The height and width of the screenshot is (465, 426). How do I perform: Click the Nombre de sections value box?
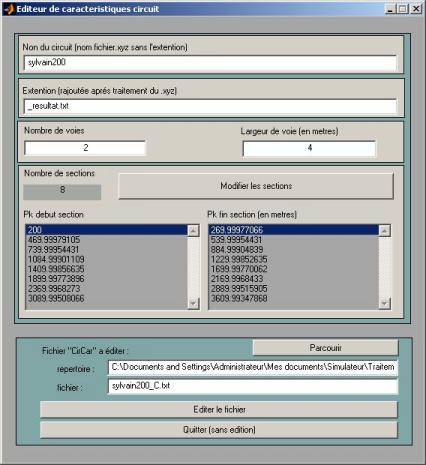[x=62, y=192]
